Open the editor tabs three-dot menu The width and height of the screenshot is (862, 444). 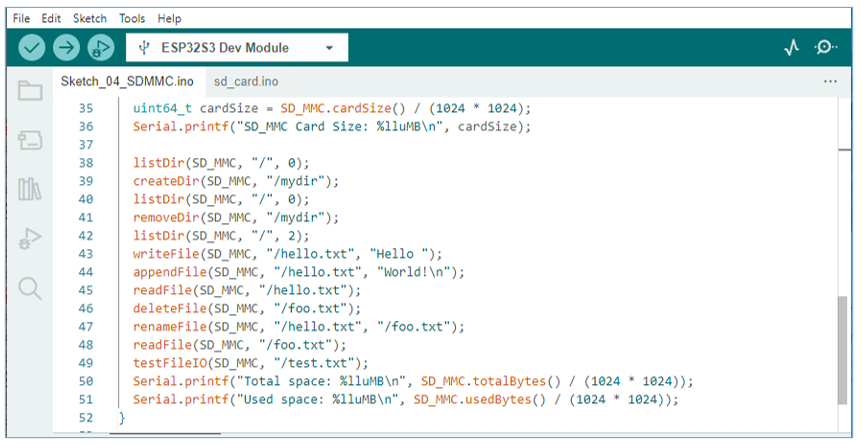(830, 82)
